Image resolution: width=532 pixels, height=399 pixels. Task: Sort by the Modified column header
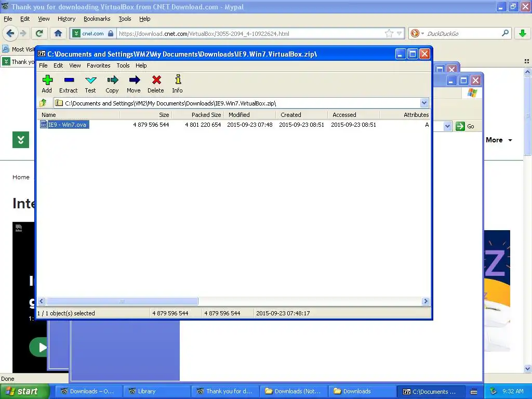pos(250,115)
